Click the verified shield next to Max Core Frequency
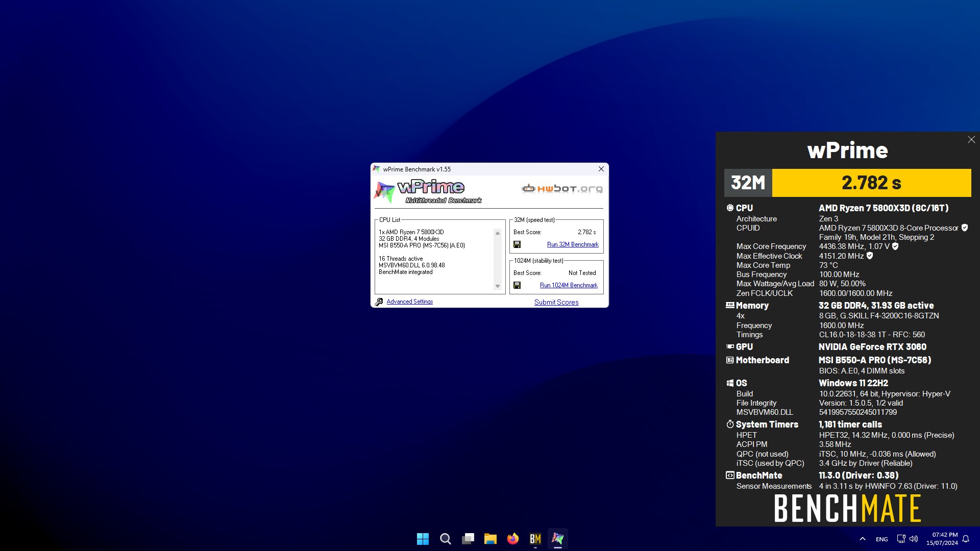This screenshot has width=980, height=551. coord(895,246)
